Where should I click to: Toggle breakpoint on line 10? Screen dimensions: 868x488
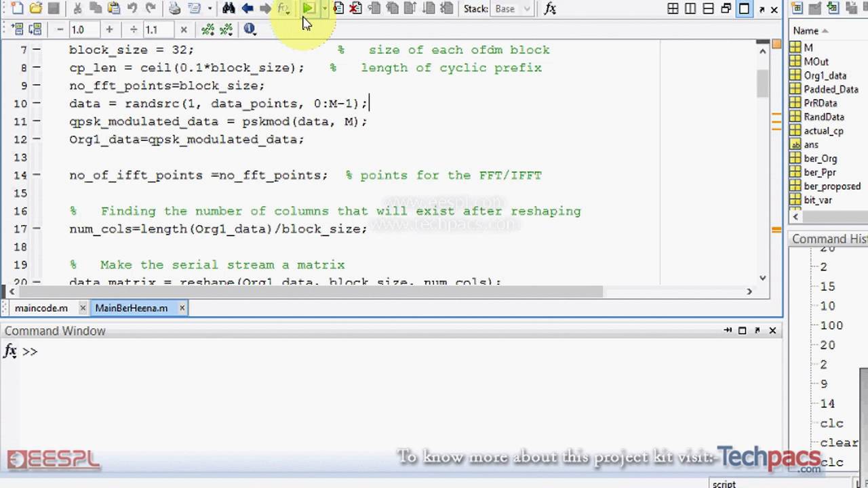tap(36, 104)
